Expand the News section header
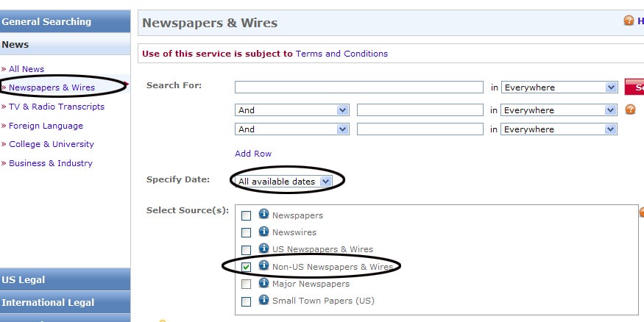This screenshot has height=322, width=644. (65, 44)
